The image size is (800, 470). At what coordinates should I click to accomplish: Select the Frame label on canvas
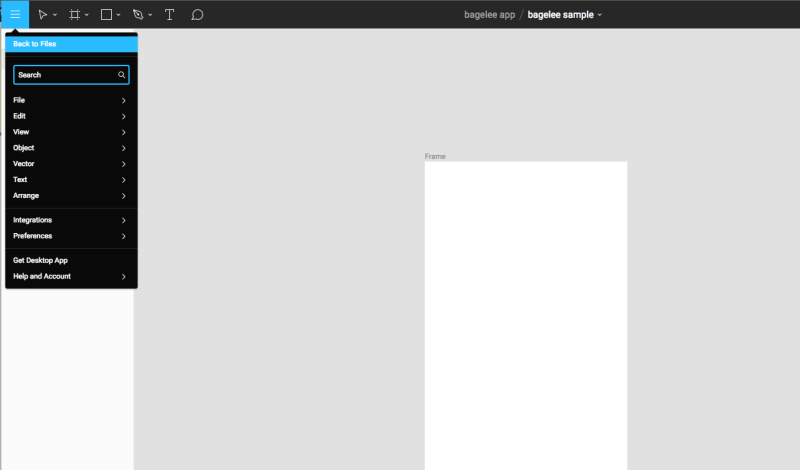pos(435,156)
